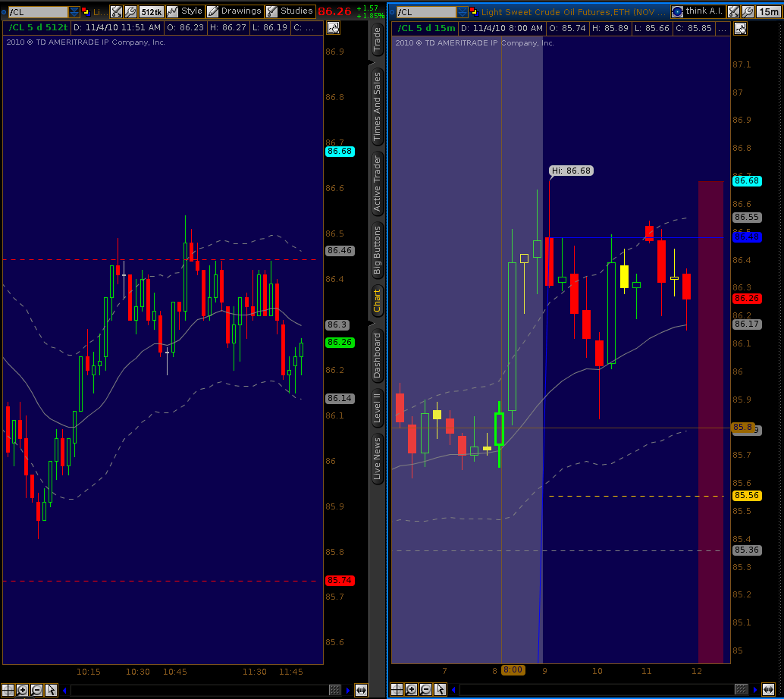784x699 pixels.
Task: Open the Big Buttons sidebar tab
Action: pos(377,250)
